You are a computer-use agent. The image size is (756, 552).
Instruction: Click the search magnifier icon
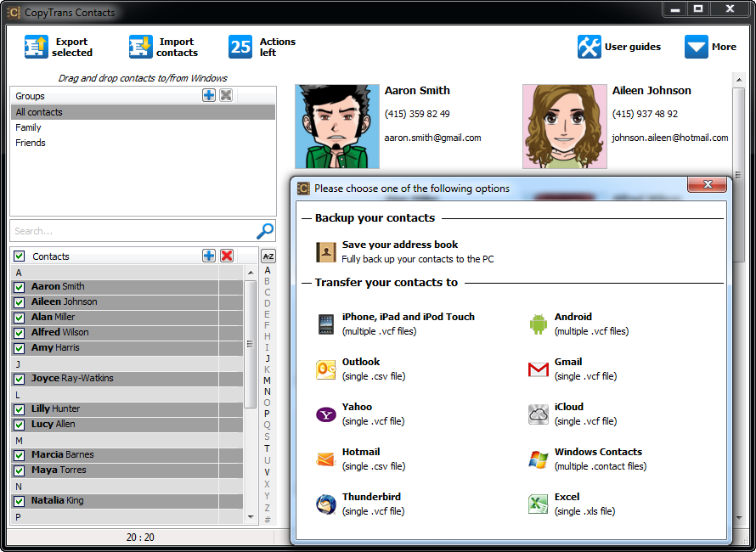(265, 231)
